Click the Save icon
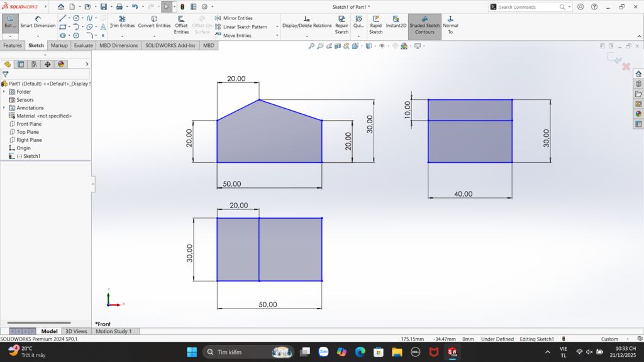 coord(104,6)
